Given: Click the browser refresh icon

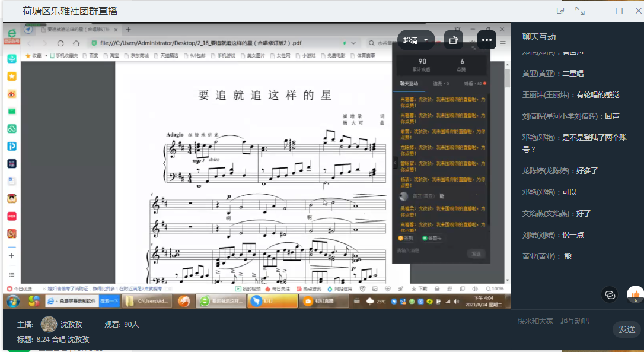Looking at the screenshot, I should [x=60, y=43].
